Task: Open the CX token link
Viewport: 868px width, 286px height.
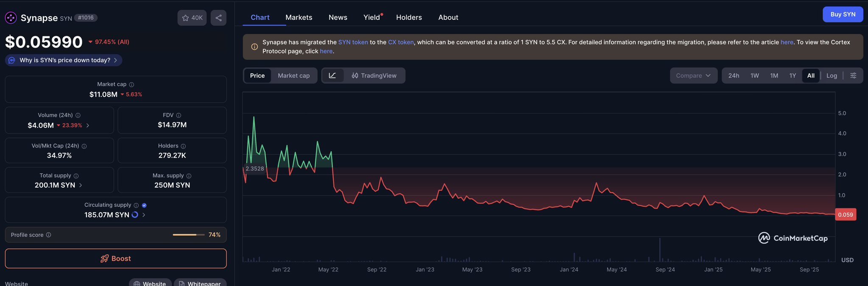Action: coord(401,42)
